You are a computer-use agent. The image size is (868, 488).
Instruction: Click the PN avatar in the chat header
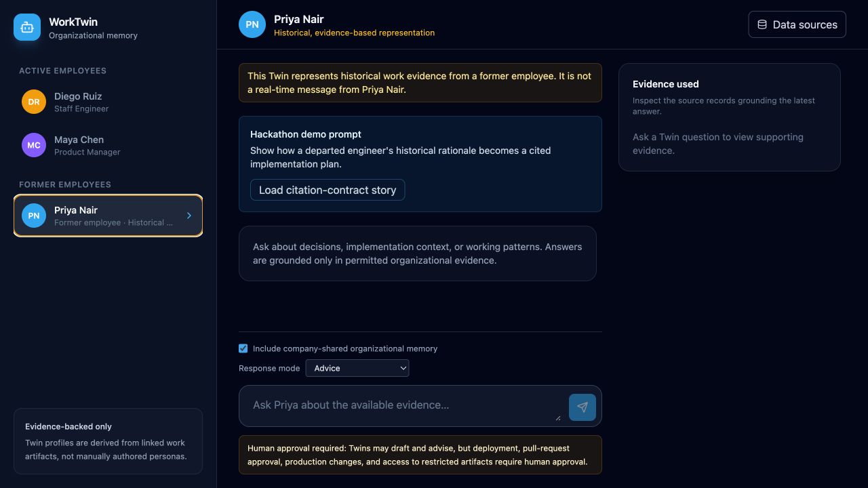click(x=252, y=24)
